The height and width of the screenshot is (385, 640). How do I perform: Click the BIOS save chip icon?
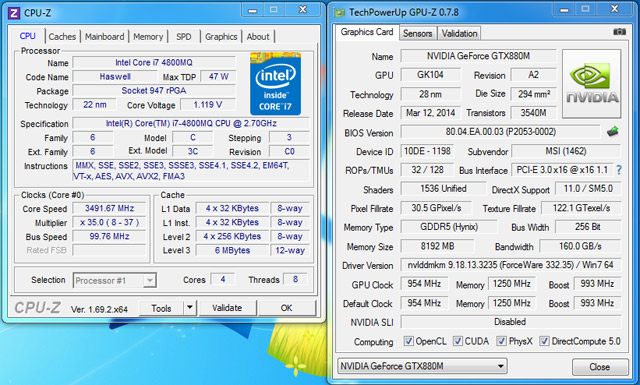613,131
